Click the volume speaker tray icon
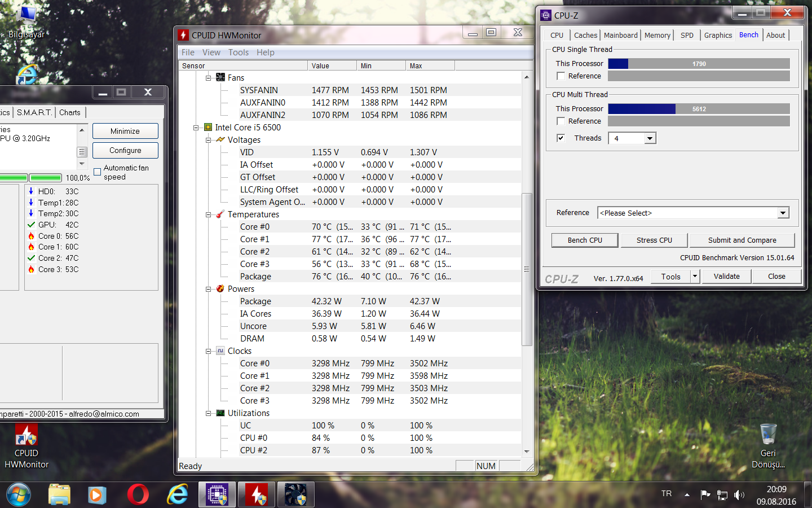Viewport: 812px width, 508px height. (739, 495)
